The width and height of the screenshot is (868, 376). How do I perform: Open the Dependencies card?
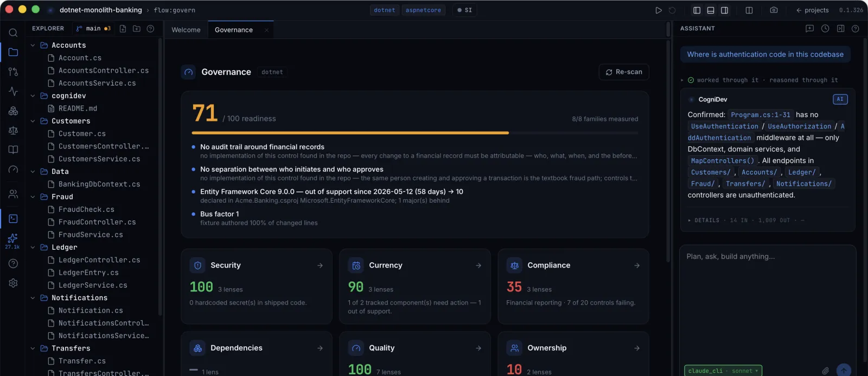[257, 354]
